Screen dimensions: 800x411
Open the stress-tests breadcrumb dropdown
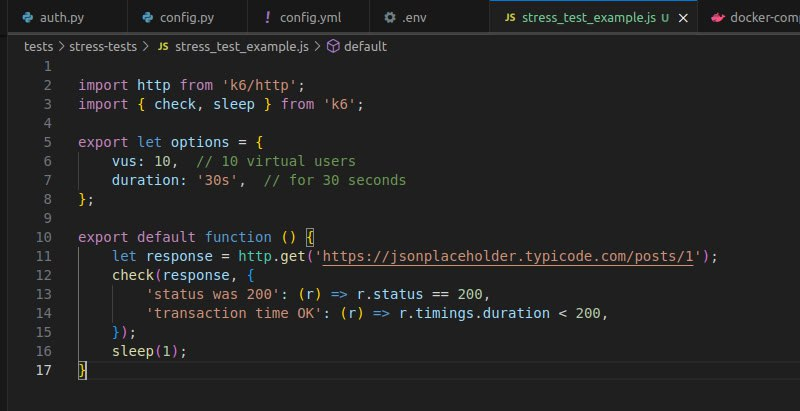pos(105,46)
